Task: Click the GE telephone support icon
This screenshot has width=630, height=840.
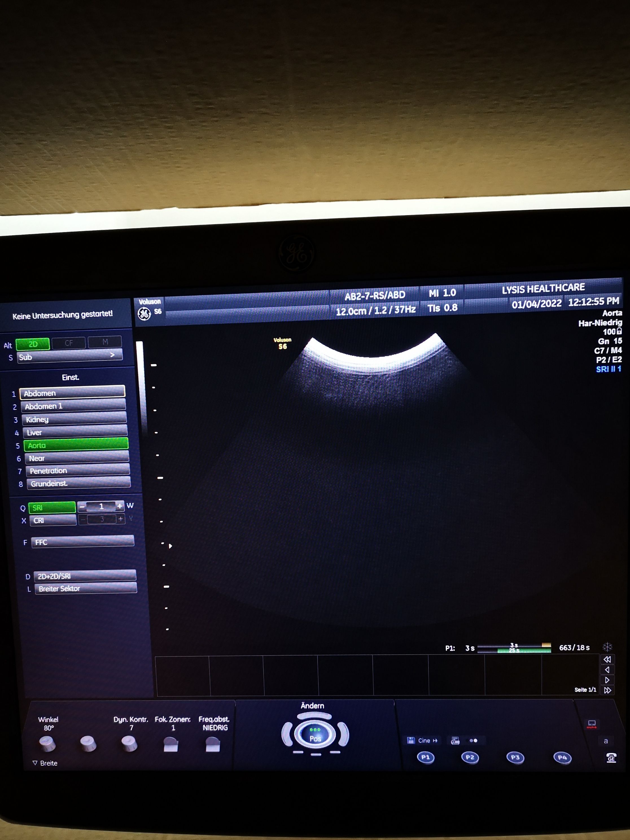Action: point(611,758)
